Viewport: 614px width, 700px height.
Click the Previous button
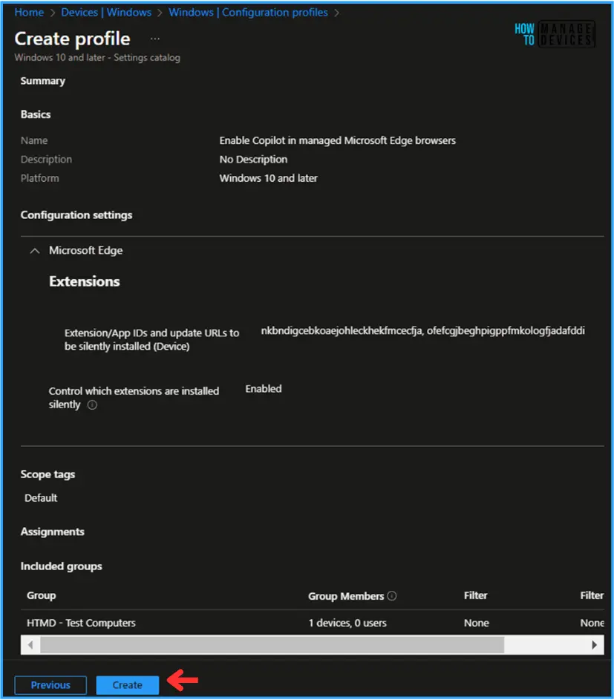coord(50,685)
